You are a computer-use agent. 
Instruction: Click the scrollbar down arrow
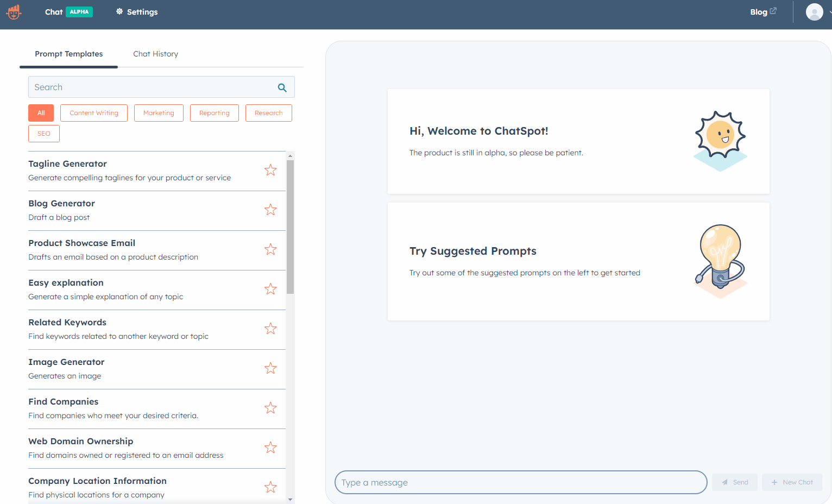point(290,499)
